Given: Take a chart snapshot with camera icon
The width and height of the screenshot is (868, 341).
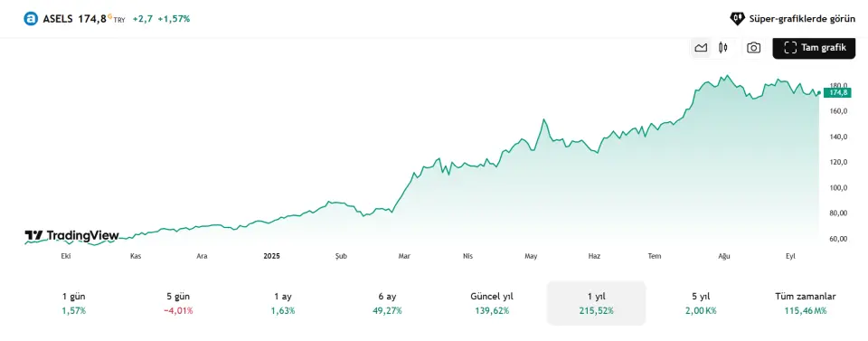Looking at the screenshot, I should click(x=753, y=48).
